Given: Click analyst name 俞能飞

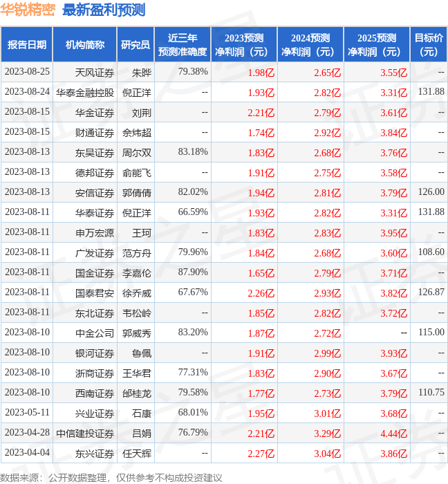Looking at the screenshot, I should 137,173.
